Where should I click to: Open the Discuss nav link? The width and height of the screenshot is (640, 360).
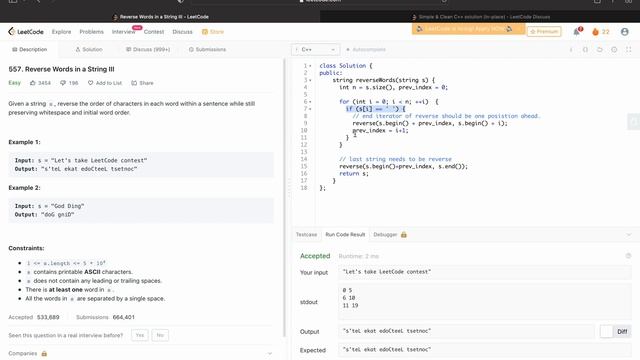click(x=182, y=31)
